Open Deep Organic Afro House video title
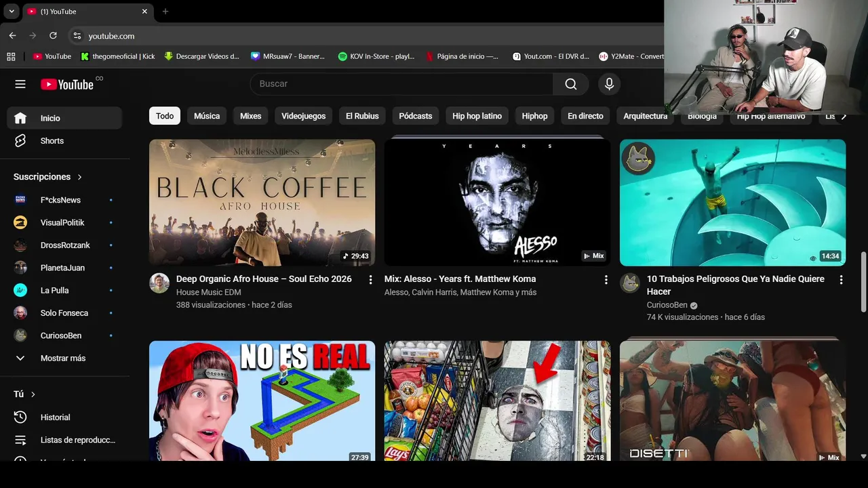Screen dimensions: 868x488 264,279
